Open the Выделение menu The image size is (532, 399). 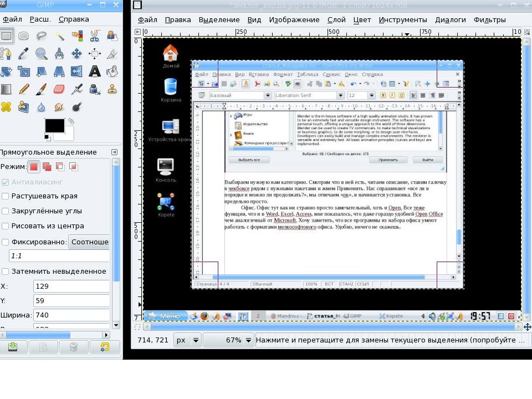(219, 20)
